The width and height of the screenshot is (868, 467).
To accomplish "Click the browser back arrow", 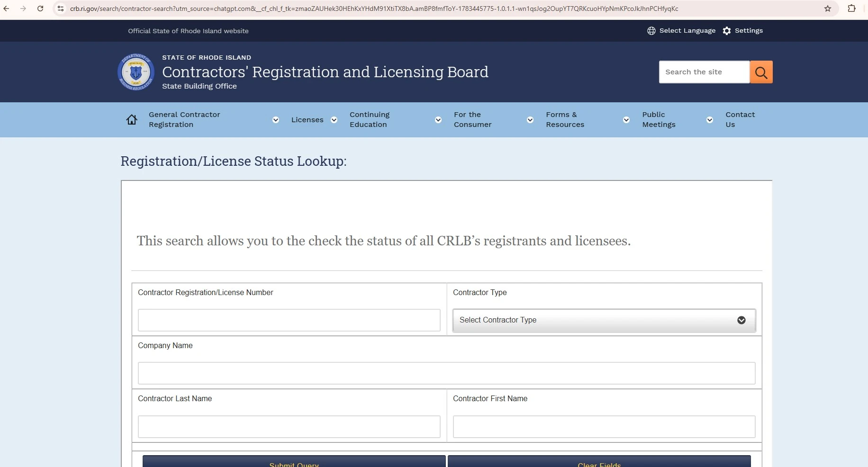I will 6,9.
